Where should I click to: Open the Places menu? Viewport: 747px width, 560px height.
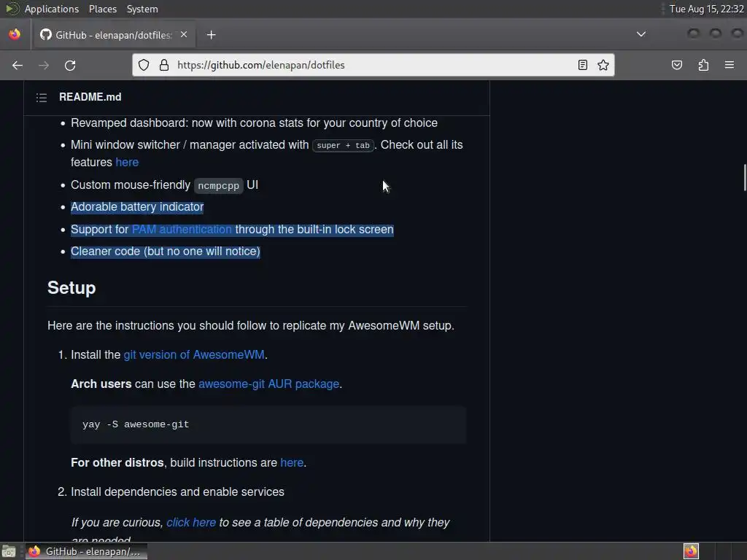(x=102, y=9)
